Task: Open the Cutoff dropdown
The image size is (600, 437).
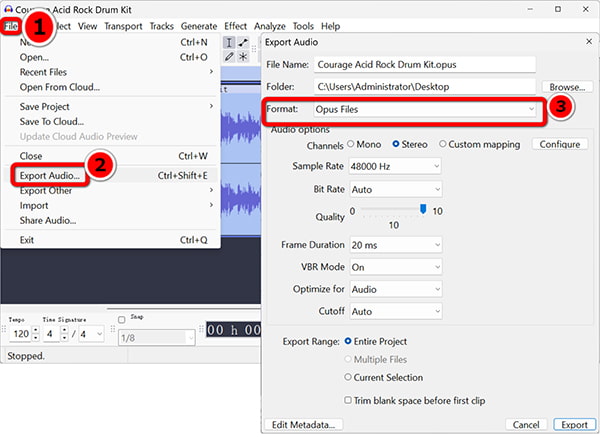Action: (x=395, y=311)
